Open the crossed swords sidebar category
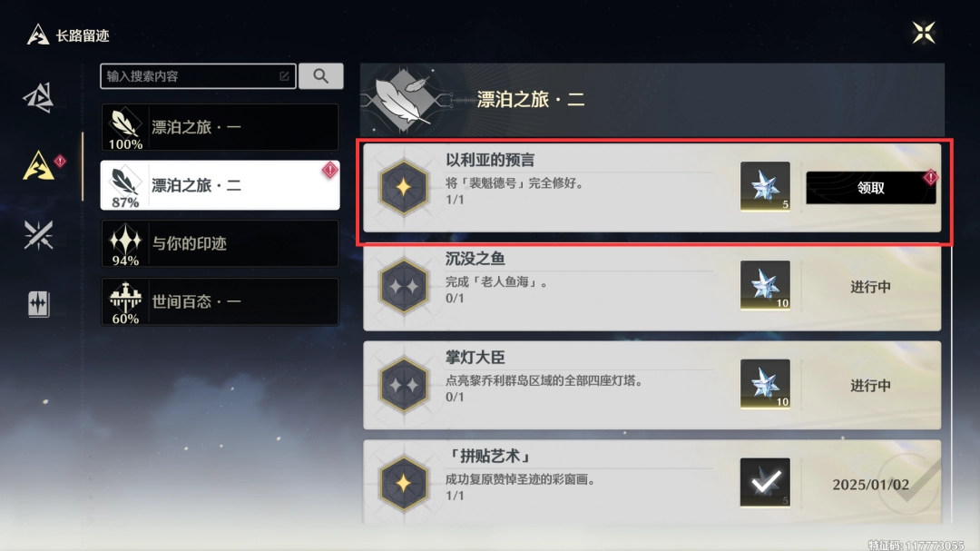 click(x=39, y=235)
